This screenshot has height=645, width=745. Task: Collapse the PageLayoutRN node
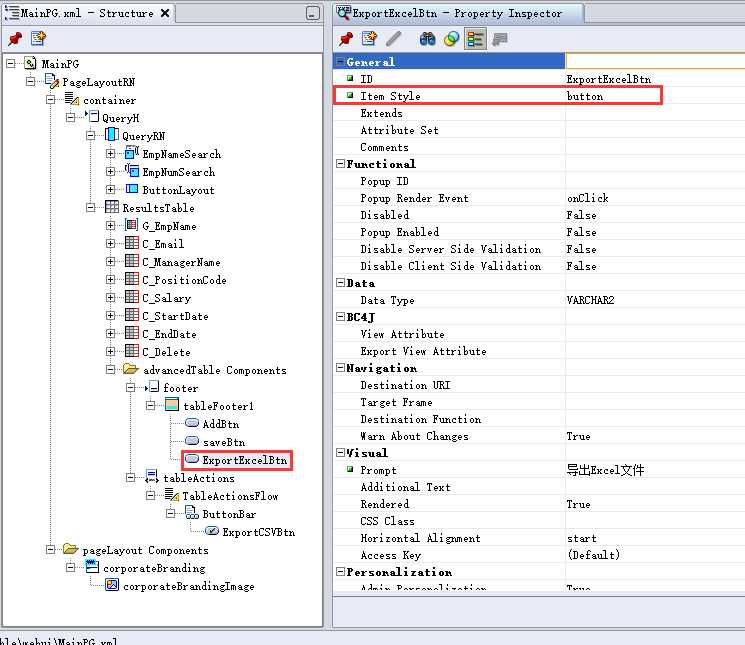(30, 81)
